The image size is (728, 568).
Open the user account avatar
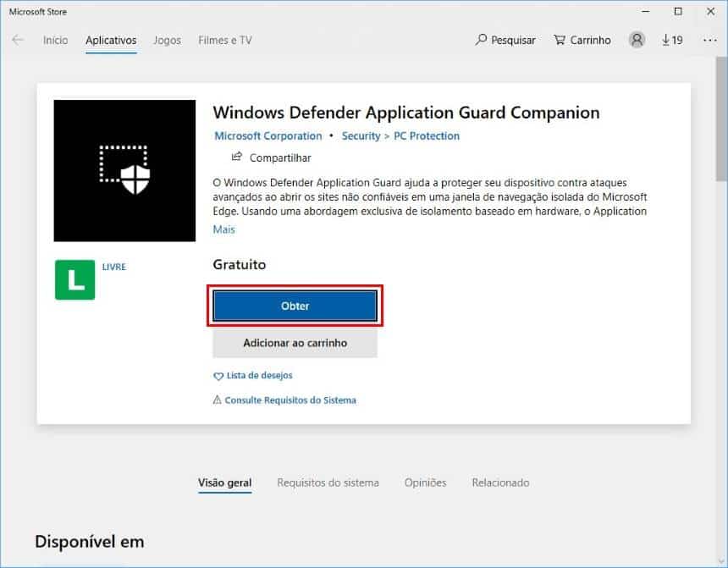click(x=637, y=40)
